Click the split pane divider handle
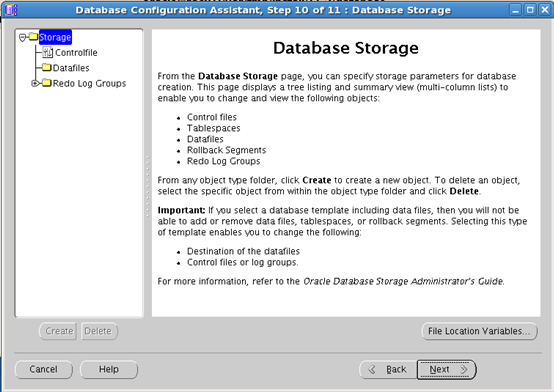The width and height of the screenshot is (554, 392). tap(148, 186)
